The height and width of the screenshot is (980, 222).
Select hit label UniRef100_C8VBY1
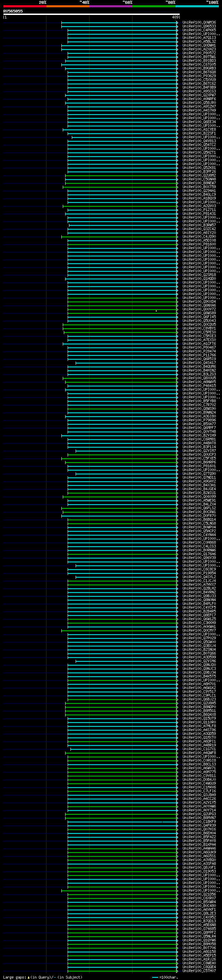coord(199,328)
